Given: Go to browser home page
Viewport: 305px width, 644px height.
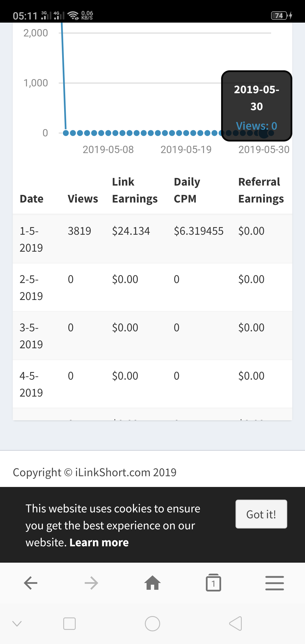Looking at the screenshot, I should (x=152, y=583).
